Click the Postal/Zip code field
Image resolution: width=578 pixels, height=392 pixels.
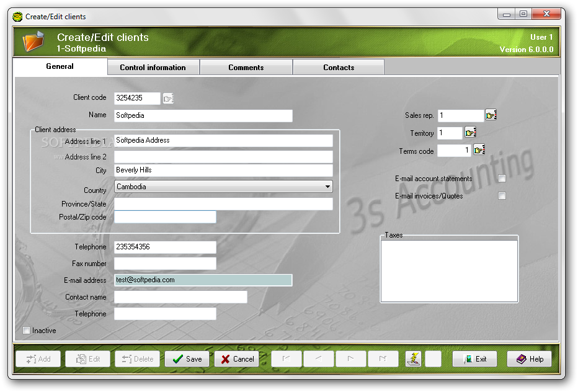(x=165, y=217)
